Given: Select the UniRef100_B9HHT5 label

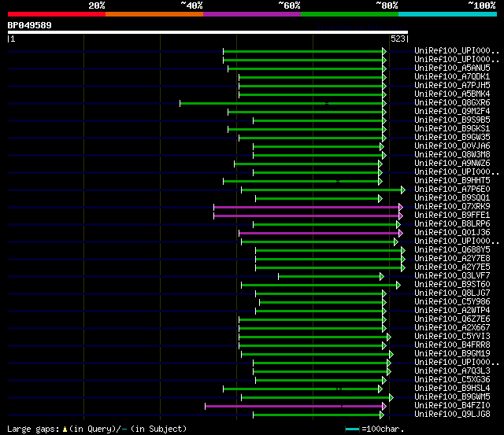Looking at the screenshot, I should 452,181.
